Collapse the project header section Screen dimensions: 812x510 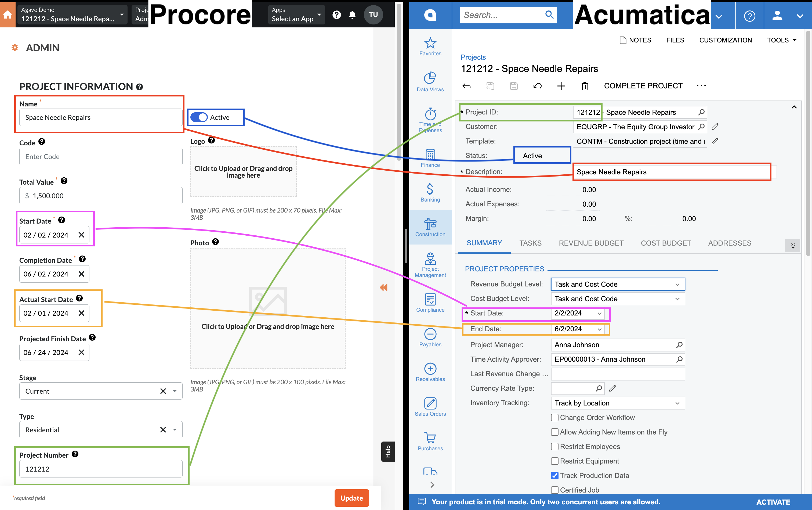pyautogui.click(x=794, y=107)
